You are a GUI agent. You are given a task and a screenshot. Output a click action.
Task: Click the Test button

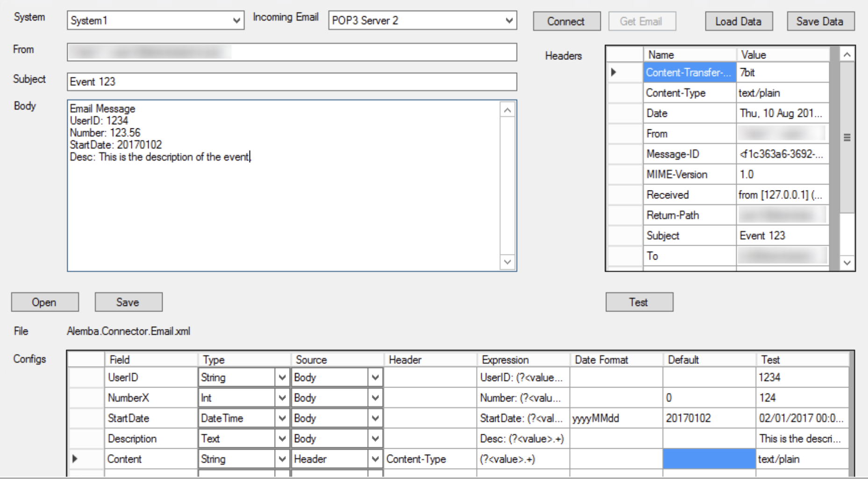639,302
